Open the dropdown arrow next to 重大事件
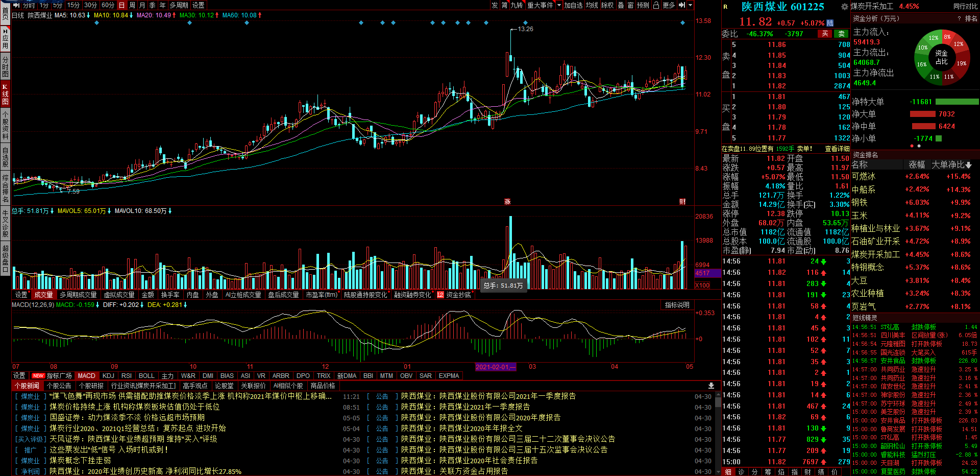The width and height of the screenshot is (980, 476). 559,5
